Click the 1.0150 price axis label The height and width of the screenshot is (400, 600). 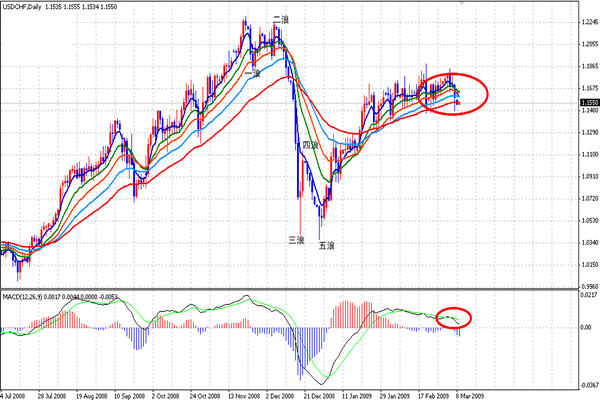click(x=590, y=264)
